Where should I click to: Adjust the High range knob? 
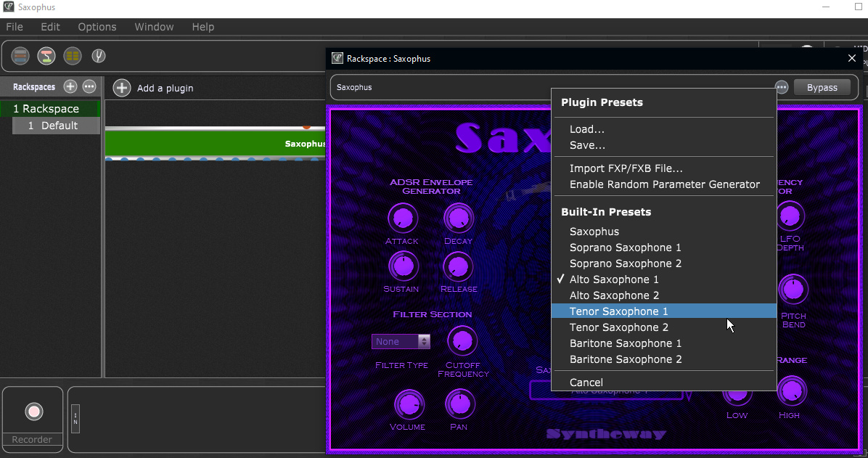click(792, 390)
